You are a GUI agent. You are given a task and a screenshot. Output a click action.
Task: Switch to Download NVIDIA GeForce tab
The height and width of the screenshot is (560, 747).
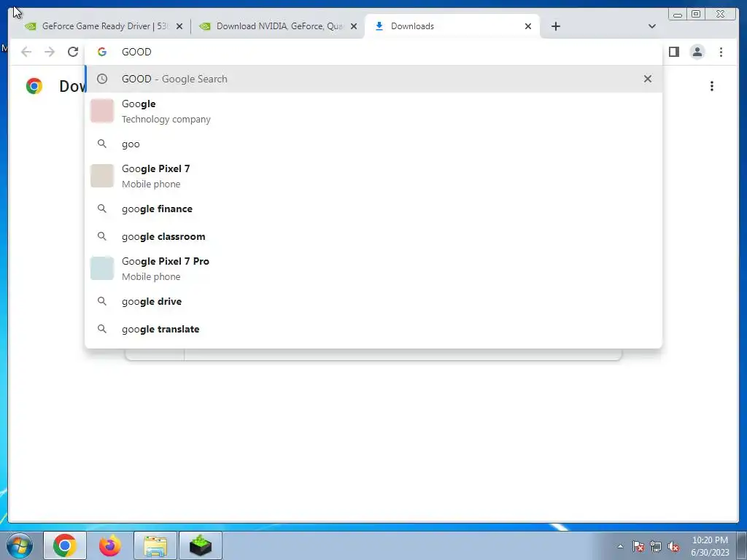pos(278,27)
